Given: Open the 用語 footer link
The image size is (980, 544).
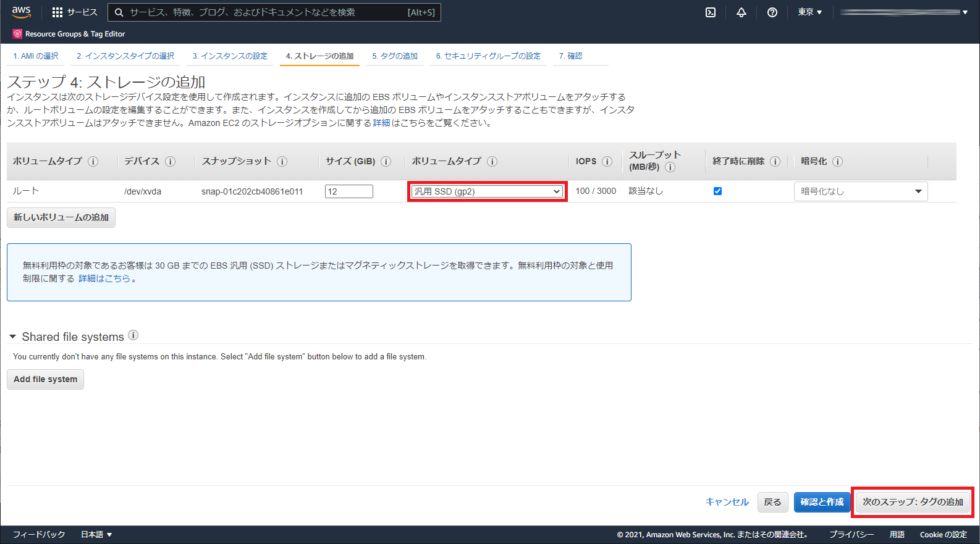Looking at the screenshot, I should (897, 535).
